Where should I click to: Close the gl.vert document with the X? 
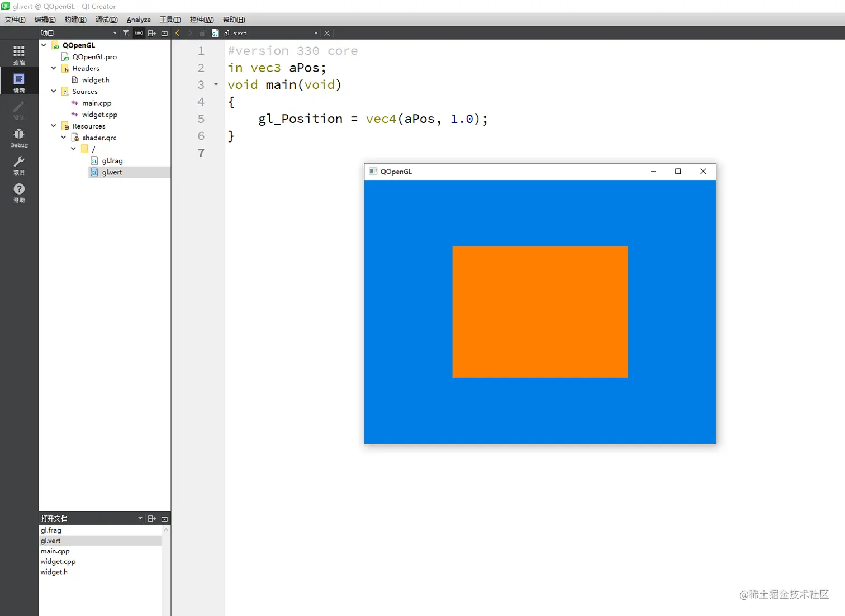pyautogui.click(x=327, y=33)
